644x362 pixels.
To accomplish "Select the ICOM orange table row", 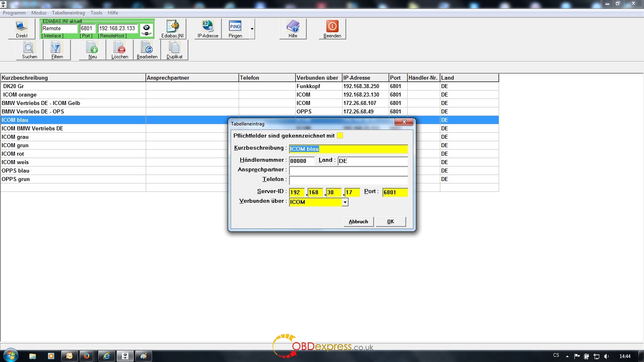I will click(72, 95).
